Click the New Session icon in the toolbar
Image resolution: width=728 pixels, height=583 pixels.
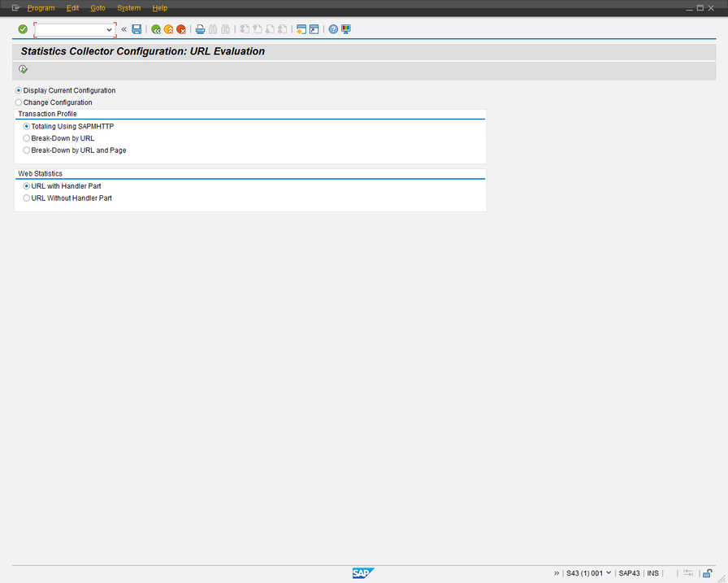[301, 28]
